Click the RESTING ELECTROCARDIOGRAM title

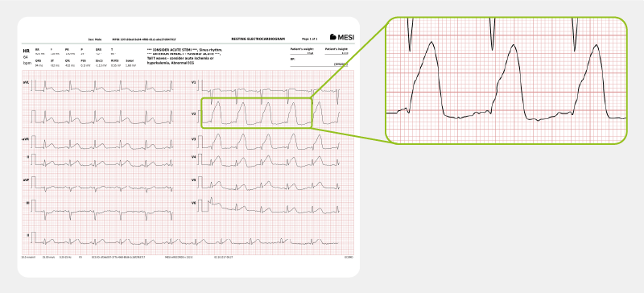[258, 39]
